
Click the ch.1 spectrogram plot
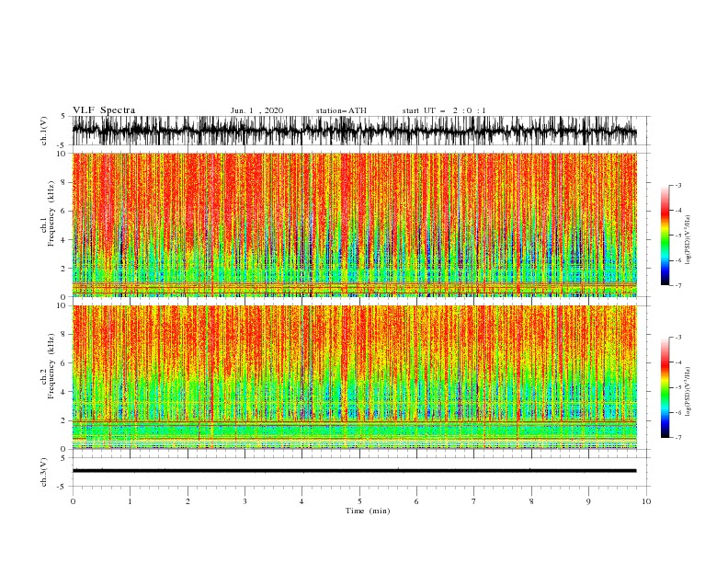[355, 224]
